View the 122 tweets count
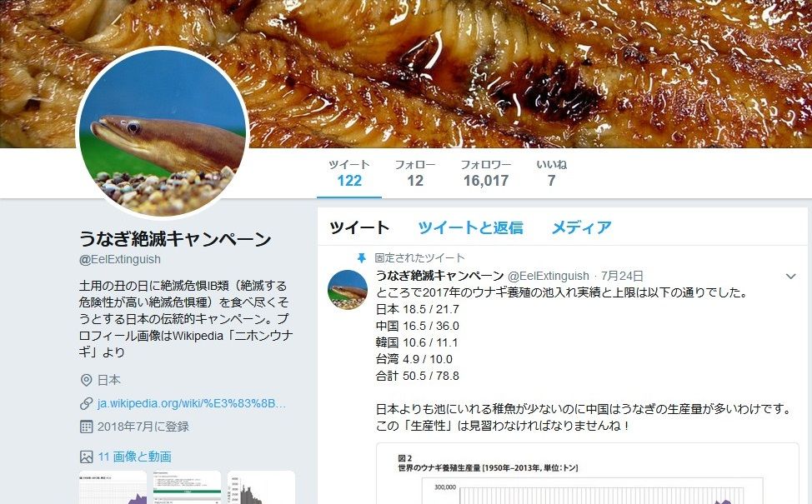Image resolution: width=812 pixels, height=504 pixels. pyautogui.click(x=349, y=172)
